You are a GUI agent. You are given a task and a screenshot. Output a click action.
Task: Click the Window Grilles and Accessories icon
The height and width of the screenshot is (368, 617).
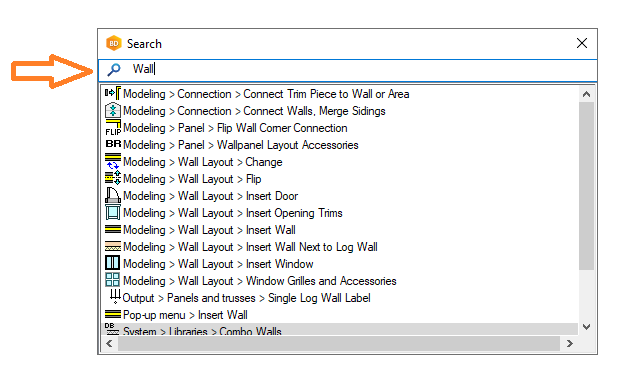coord(113,280)
